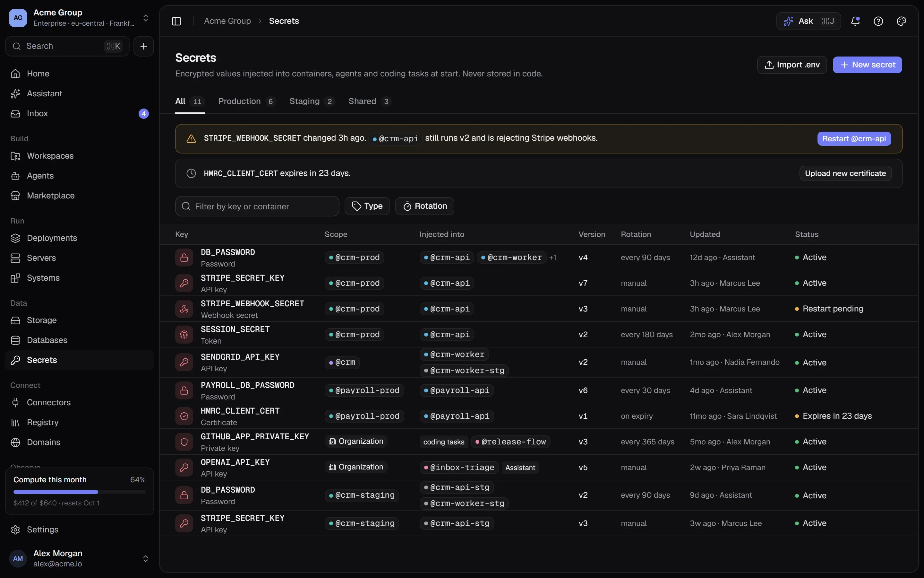Go to Databases in the sidebar

[80, 340]
